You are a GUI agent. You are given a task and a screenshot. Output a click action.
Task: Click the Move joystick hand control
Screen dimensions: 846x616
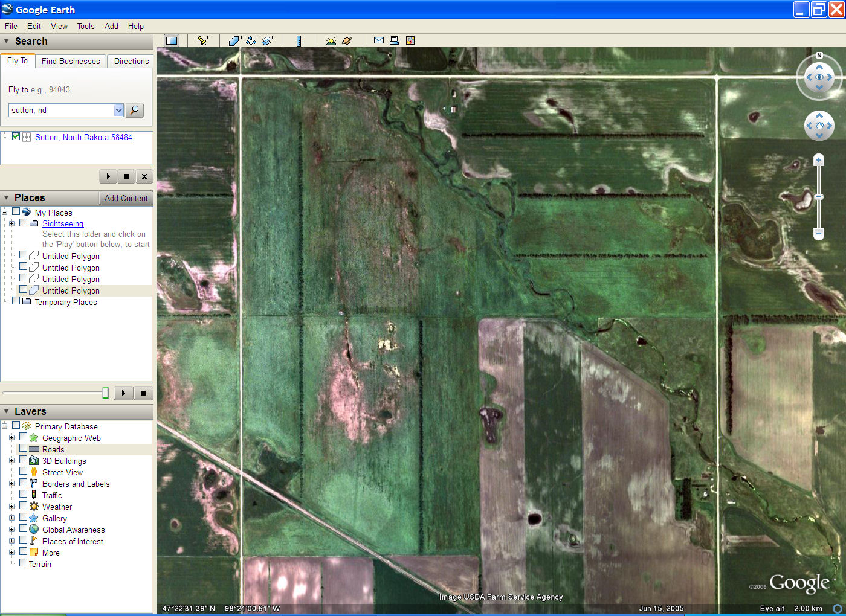pos(819,126)
